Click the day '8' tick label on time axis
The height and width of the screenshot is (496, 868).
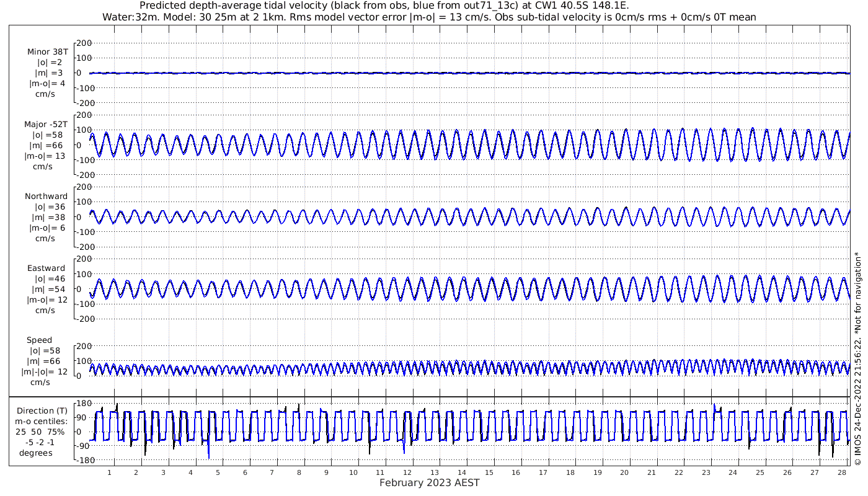299,472
